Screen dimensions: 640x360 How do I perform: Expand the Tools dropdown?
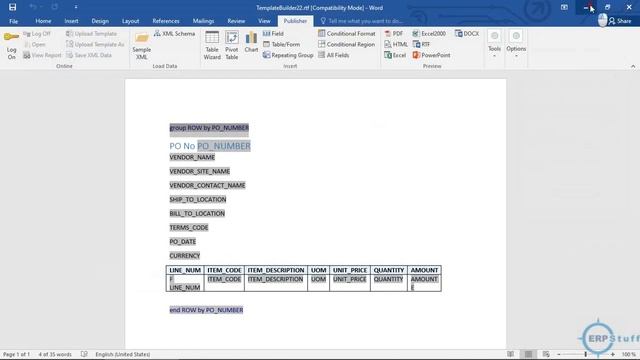click(x=494, y=44)
